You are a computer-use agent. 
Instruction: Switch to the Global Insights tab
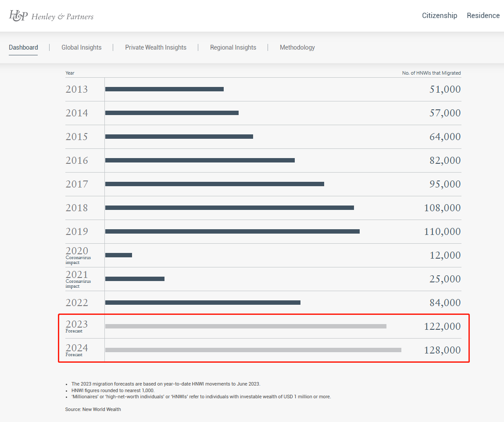(x=81, y=47)
